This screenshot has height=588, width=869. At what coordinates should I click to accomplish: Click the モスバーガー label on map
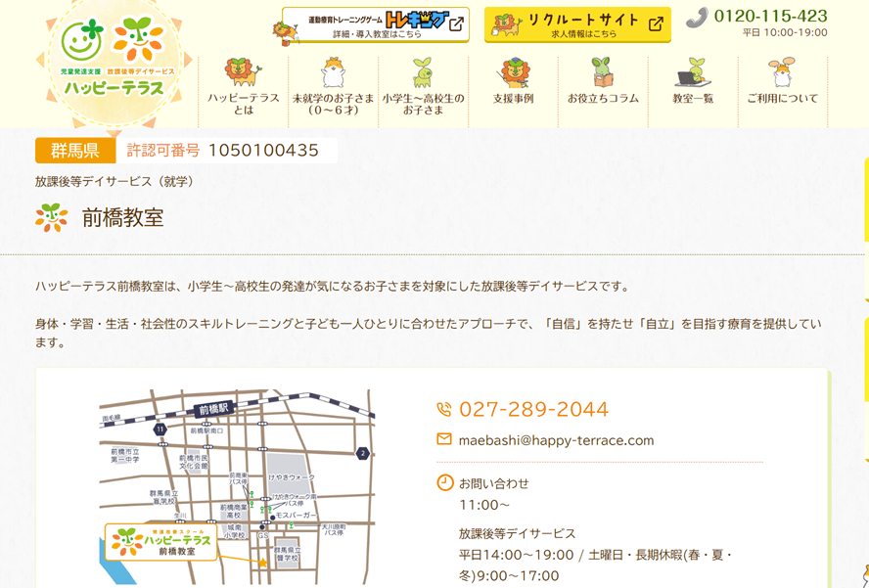coord(297,516)
